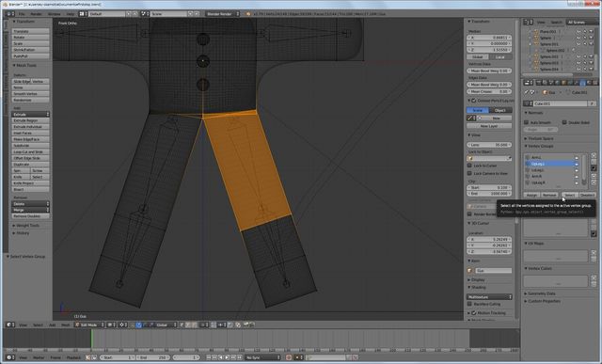Open the Render menu in top bar
The height and width of the screenshot is (364, 602).
pyautogui.click(x=37, y=14)
